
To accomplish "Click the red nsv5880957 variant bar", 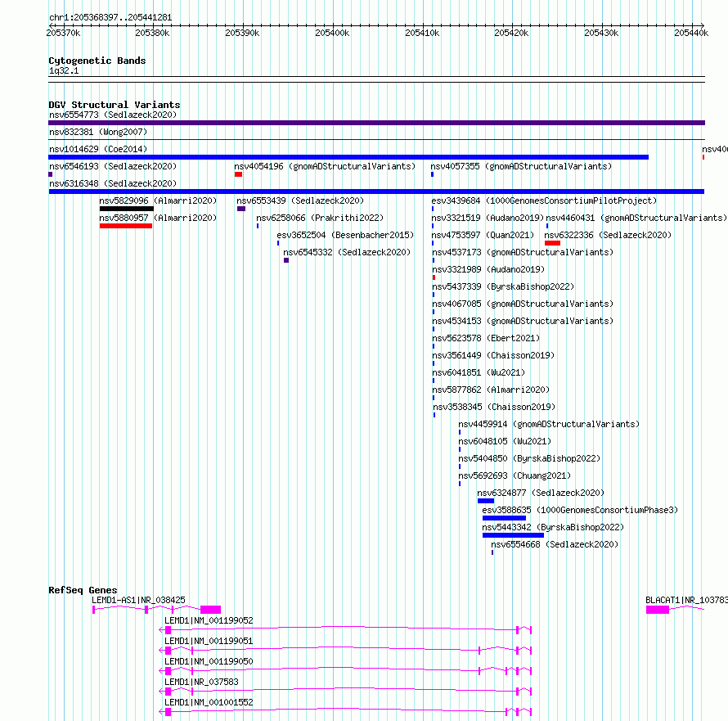I will click(x=126, y=226).
